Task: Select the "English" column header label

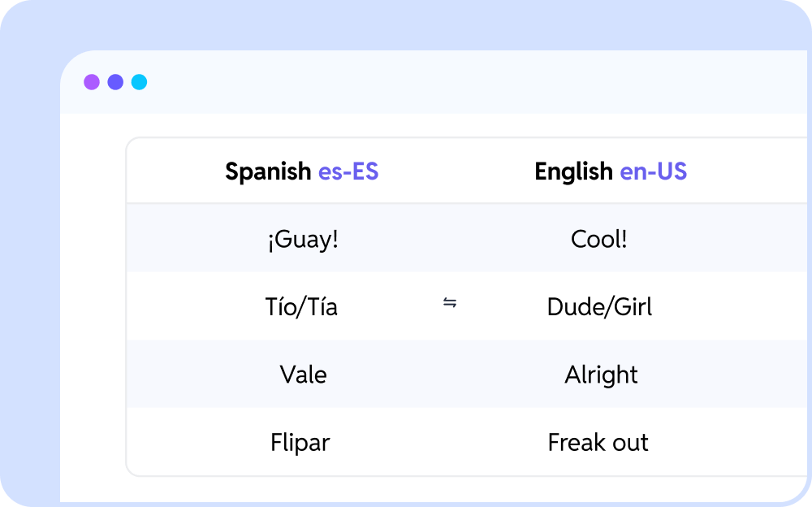Action: pyautogui.click(x=573, y=171)
